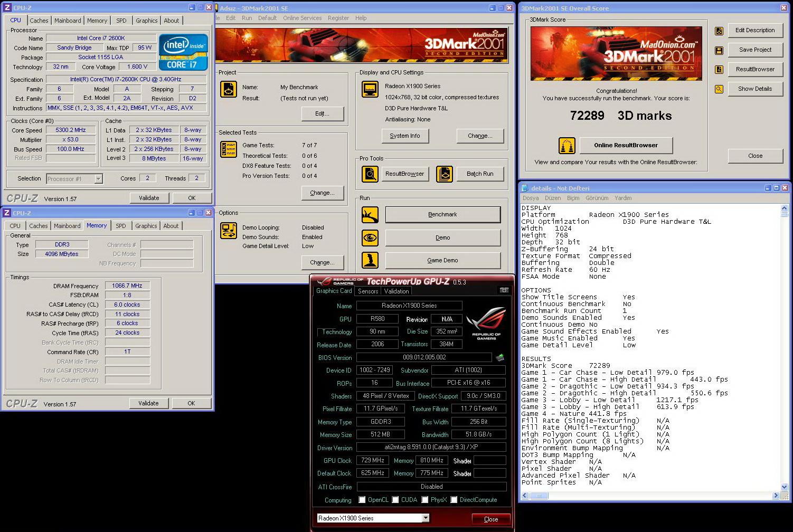
Task: Click the Edit... button in Project
Action: click(322, 113)
